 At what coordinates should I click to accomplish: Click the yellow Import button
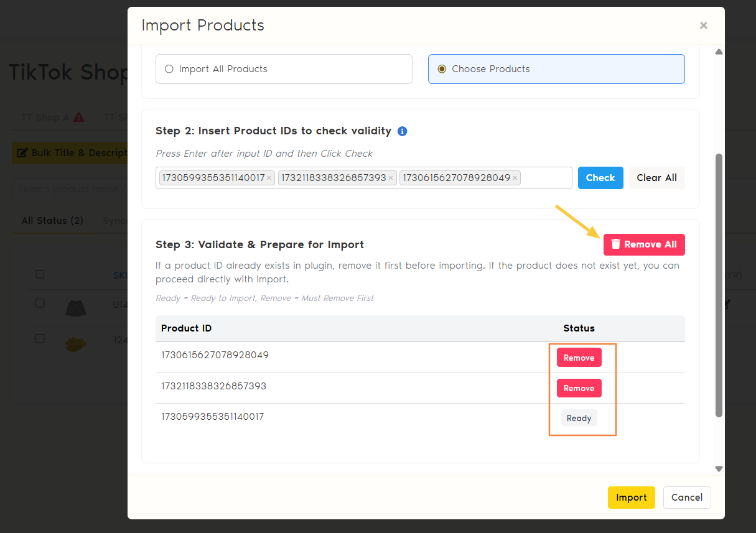[x=631, y=498]
